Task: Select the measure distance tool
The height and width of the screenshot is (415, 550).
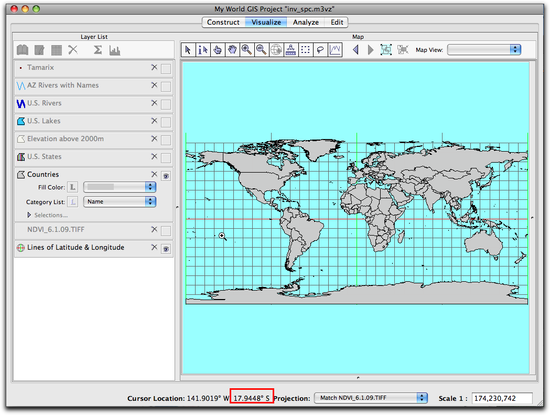Action: 291,50
